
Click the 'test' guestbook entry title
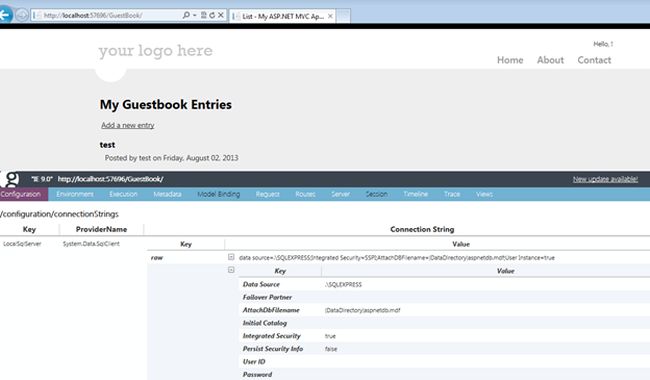click(x=107, y=145)
